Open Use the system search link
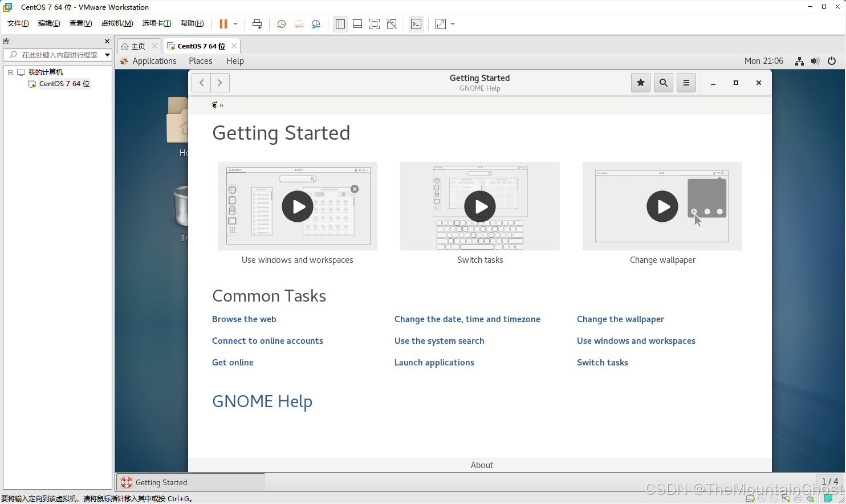The image size is (846, 504). (439, 341)
